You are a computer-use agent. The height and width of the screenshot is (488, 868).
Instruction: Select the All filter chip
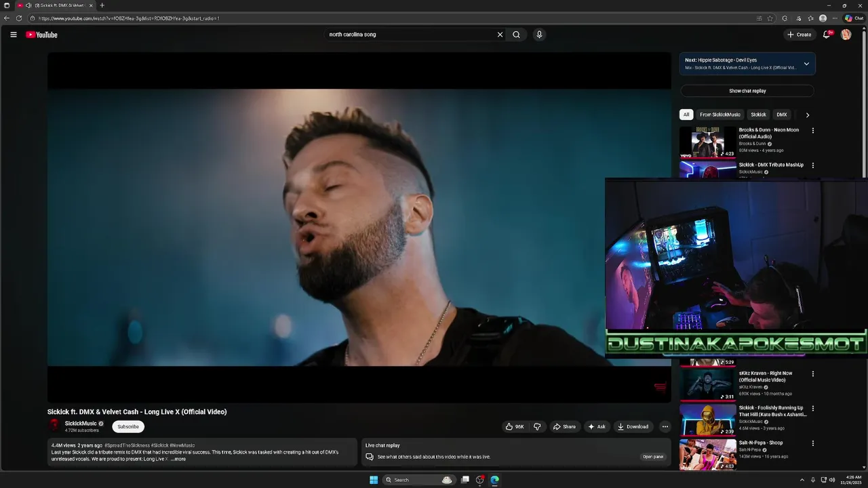coord(686,115)
